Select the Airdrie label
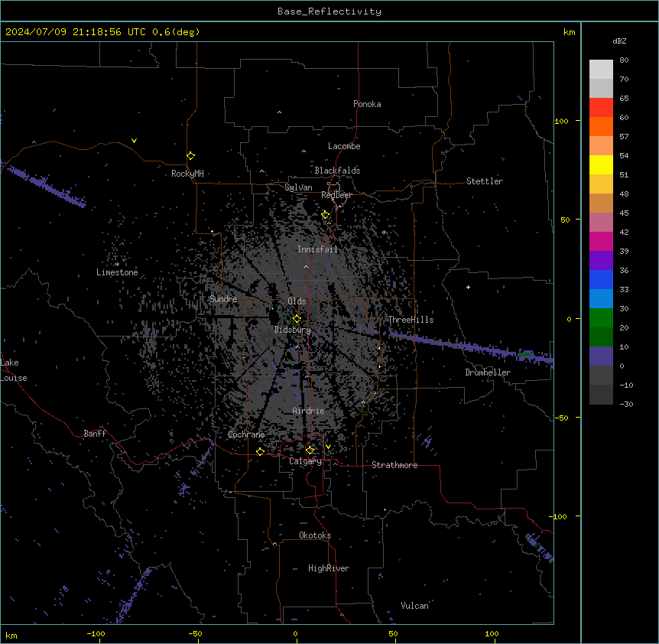 [309, 411]
